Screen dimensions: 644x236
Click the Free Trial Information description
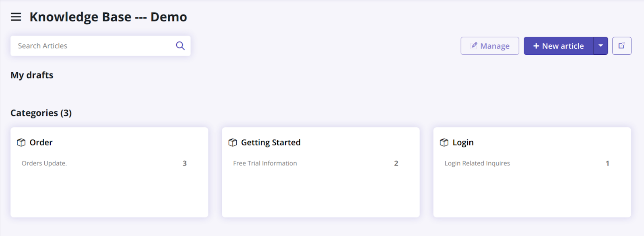tap(265, 163)
